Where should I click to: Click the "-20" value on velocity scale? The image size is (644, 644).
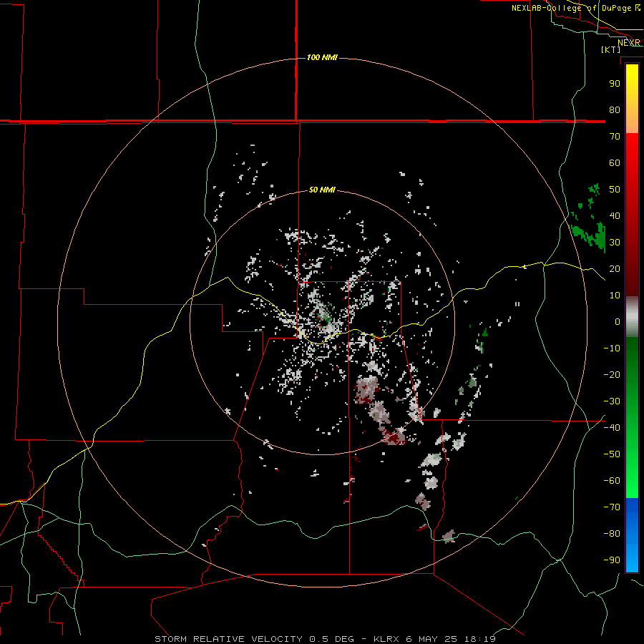click(x=612, y=374)
